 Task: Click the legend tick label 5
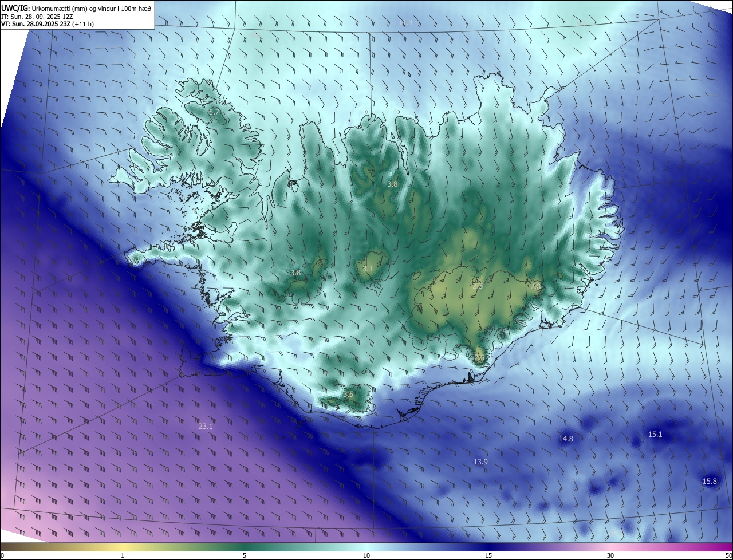click(245, 555)
